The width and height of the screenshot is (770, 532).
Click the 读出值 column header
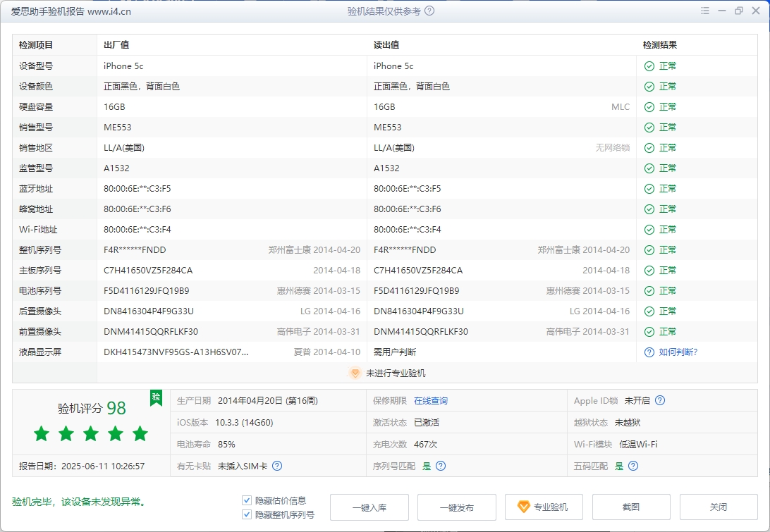[x=386, y=45]
